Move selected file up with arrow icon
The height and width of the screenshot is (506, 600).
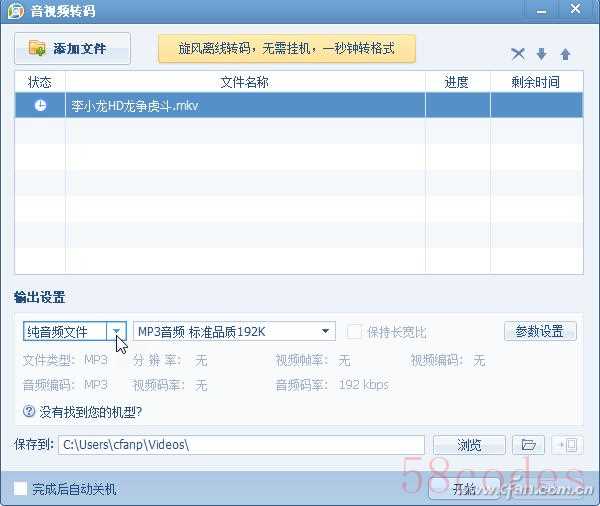point(565,54)
